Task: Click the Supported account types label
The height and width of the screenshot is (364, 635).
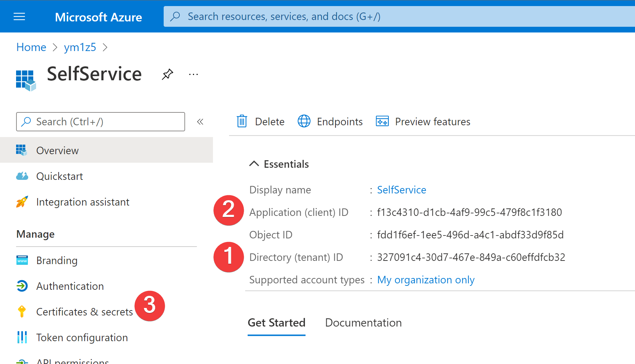Action: click(x=307, y=280)
